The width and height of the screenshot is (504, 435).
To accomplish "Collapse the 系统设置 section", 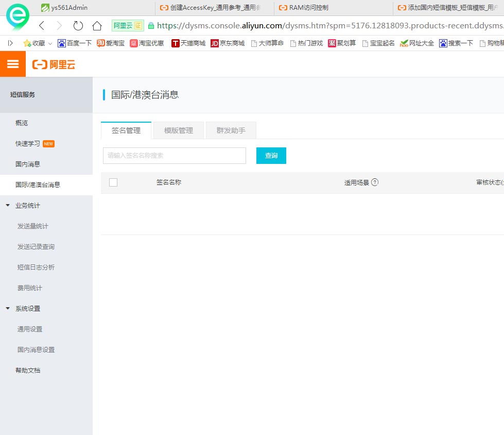I will tap(8, 308).
